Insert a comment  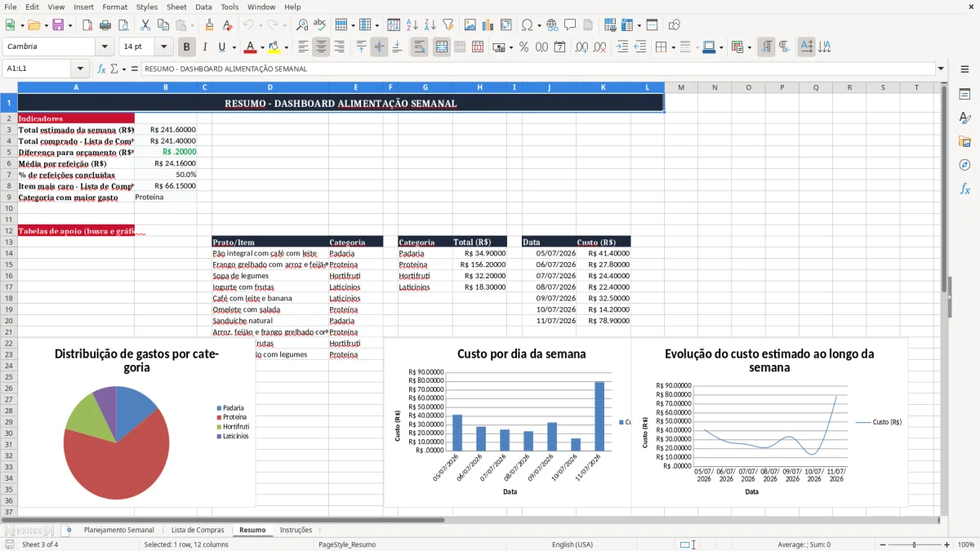click(x=570, y=25)
